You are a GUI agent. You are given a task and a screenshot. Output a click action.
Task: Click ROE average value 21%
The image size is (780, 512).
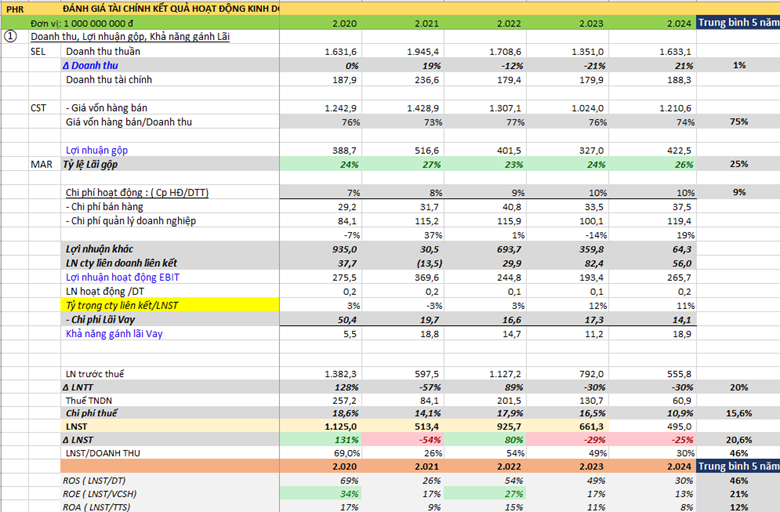point(739,494)
